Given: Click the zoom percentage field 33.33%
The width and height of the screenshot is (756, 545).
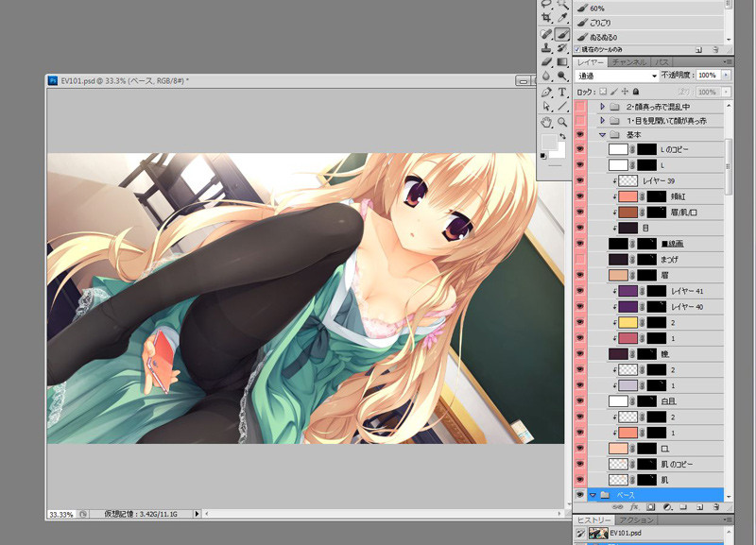Looking at the screenshot, I should click(x=61, y=515).
